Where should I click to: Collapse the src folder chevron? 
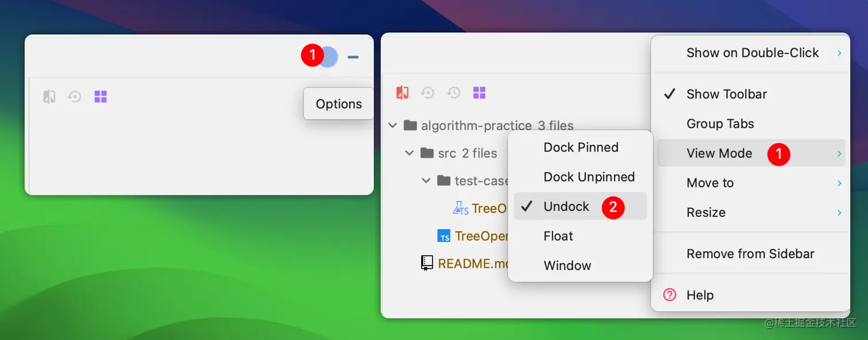[x=409, y=153]
